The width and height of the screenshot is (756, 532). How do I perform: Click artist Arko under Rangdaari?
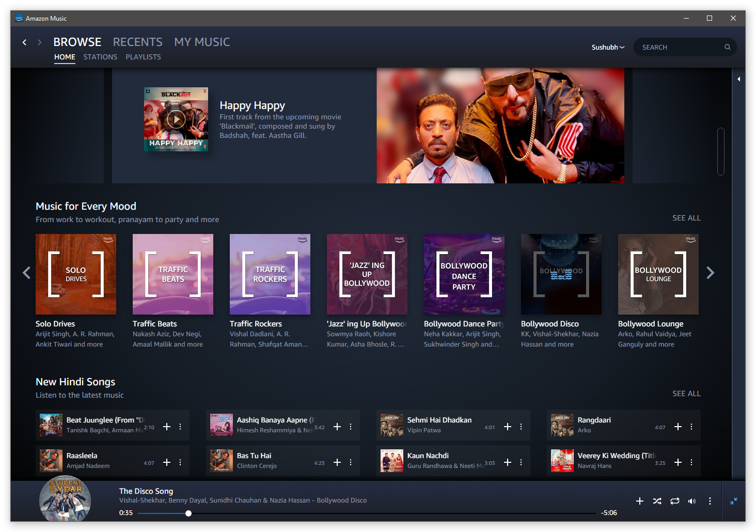584,430
